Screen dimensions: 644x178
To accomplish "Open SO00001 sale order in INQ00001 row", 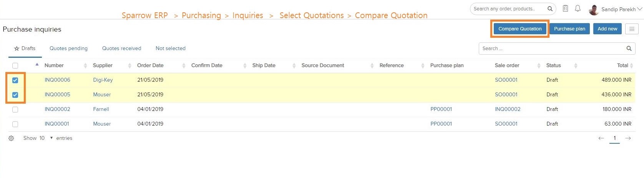I will 506,124.
